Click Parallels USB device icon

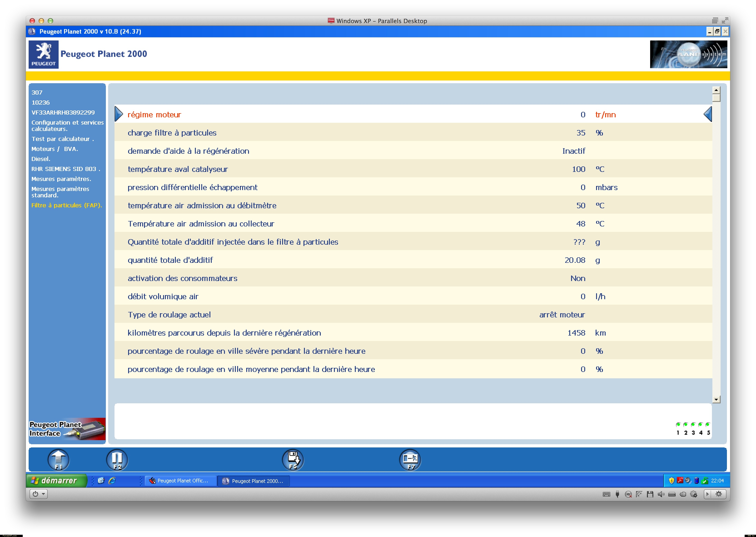click(617, 494)
